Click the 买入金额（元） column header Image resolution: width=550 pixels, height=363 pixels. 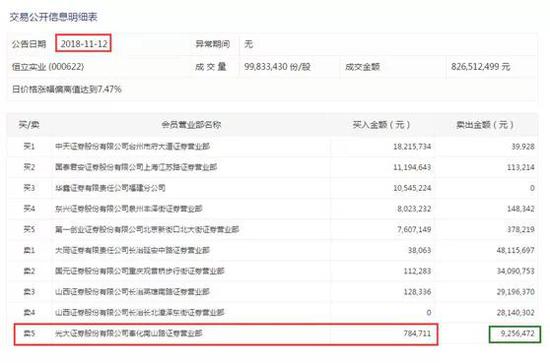click(381, 125)
